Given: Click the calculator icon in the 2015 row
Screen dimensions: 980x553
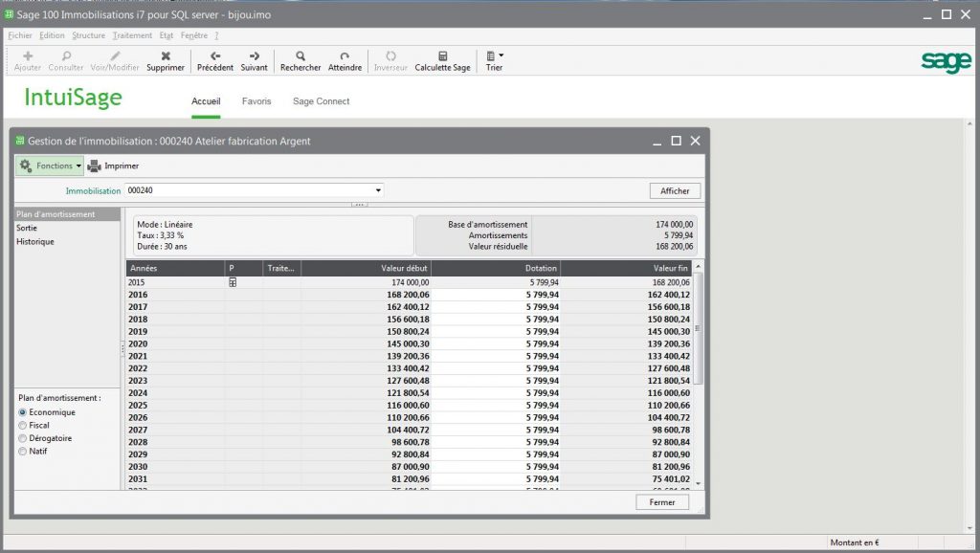Looking at the screenshot, I should click(x=233, y=282).
